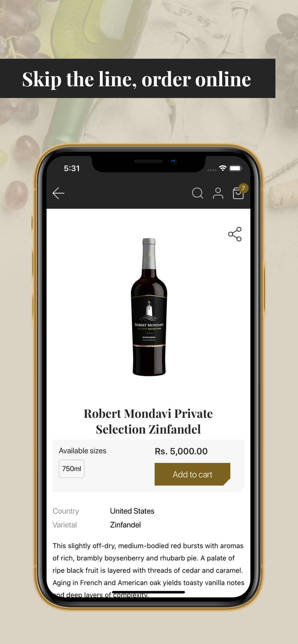The height and width of the screenshot is (644, 298).
Task: Tap the Robert Mondavi Private Selection title
Action: [148, 421]
